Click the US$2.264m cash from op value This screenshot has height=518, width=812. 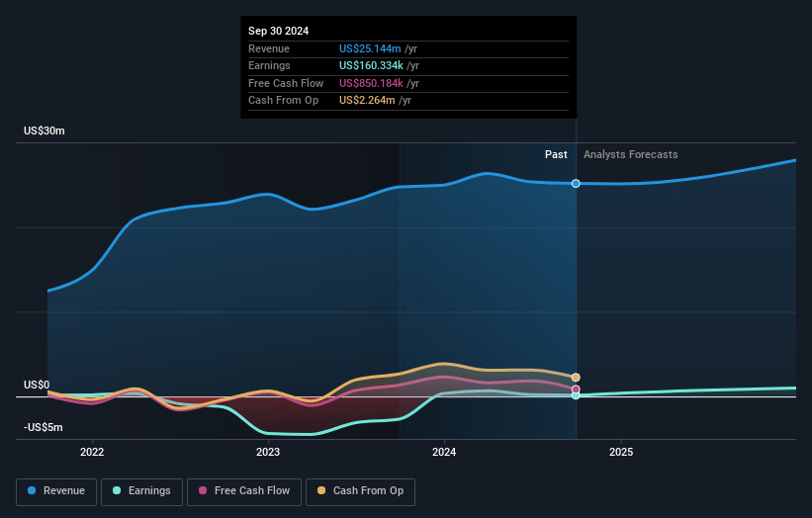click(367, 101)
